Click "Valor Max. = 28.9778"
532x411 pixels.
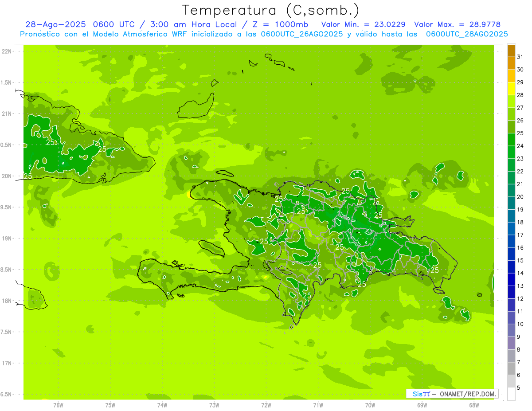pyautogui.click(x=457, y=24)
